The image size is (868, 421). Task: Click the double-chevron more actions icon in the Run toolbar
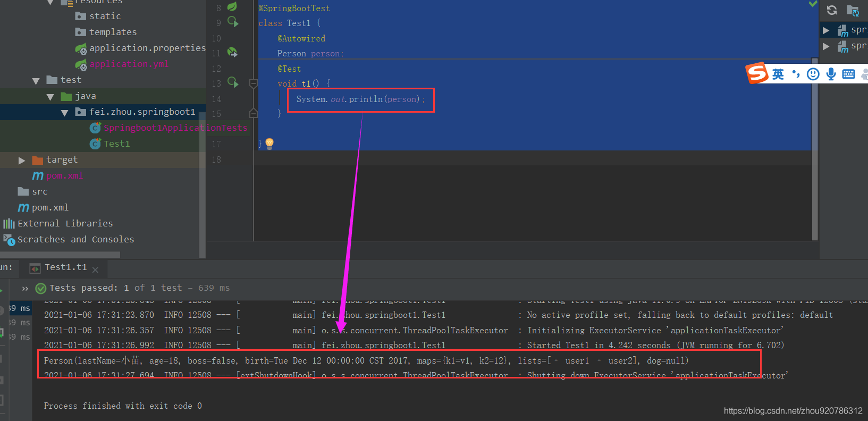coord(25,288)
